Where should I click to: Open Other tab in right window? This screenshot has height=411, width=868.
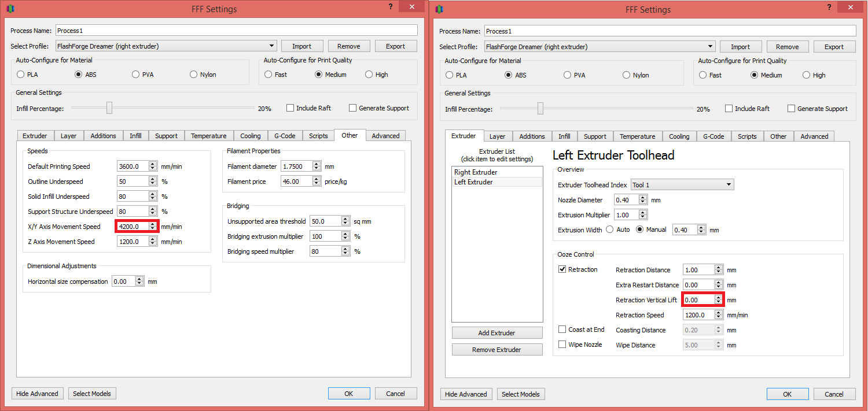(x=778, y=136)
